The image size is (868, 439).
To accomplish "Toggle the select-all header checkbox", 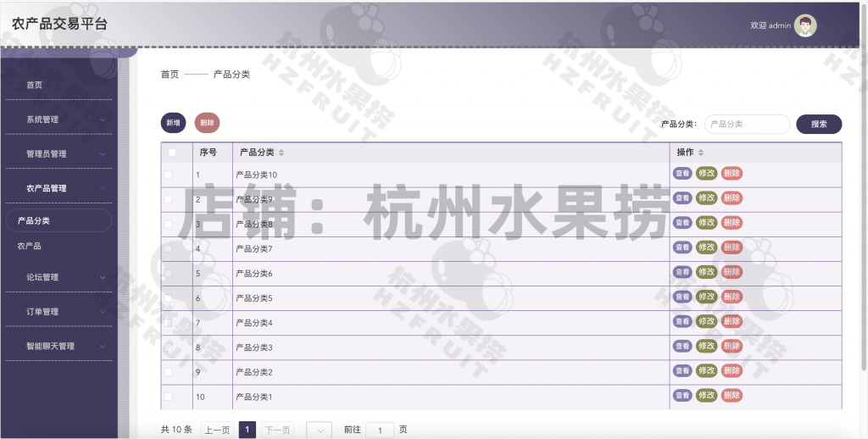I will (172, 153).
